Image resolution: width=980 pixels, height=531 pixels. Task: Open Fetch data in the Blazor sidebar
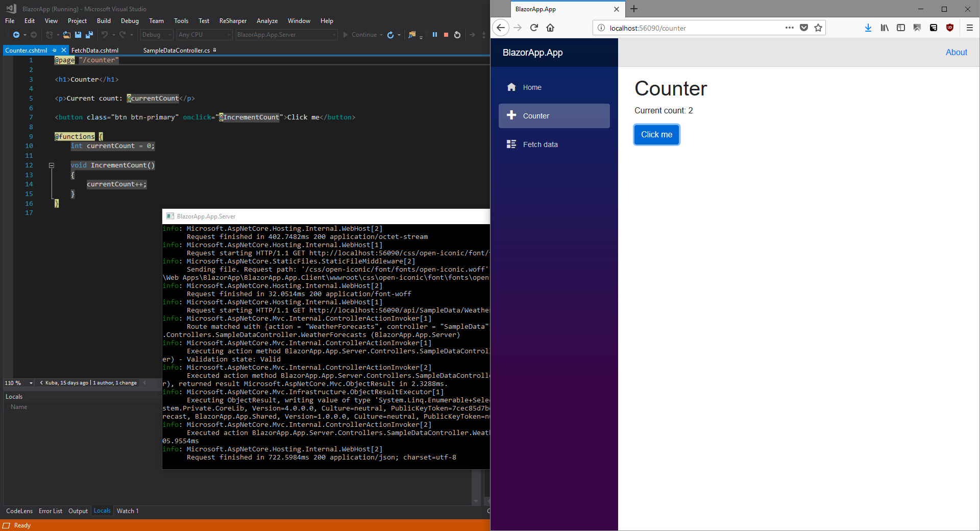pos(554,144)
